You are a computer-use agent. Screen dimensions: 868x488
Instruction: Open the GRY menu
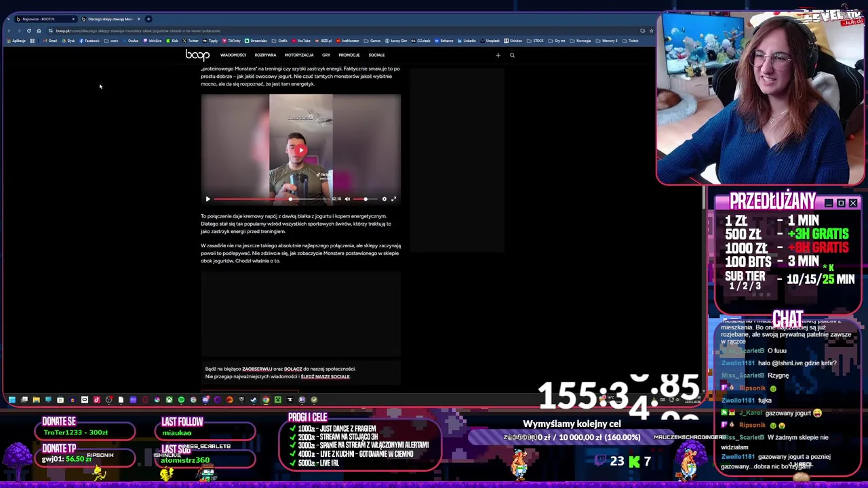[x=326, y=55]
